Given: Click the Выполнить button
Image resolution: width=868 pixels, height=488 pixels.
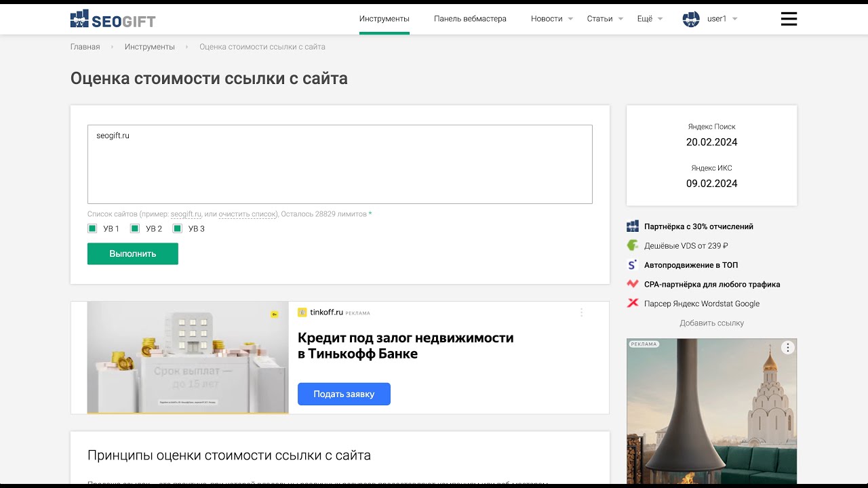Looking at the screenshot, I should pos(133,253).
